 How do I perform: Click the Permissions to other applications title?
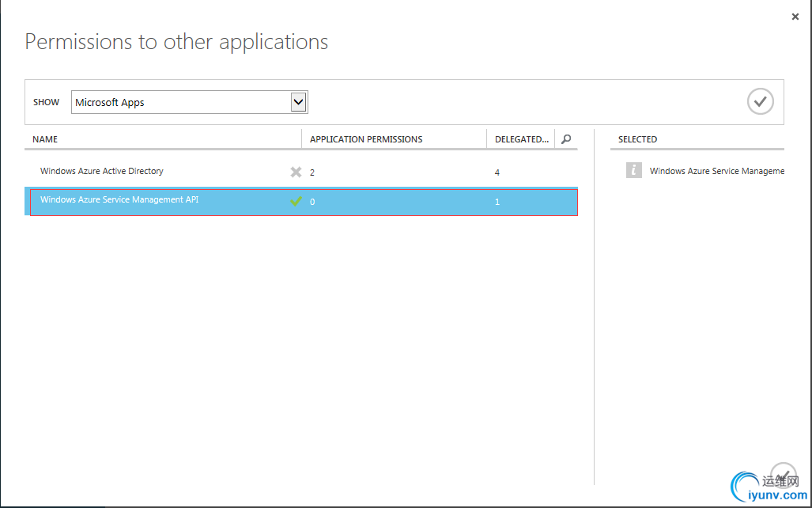click(x=176, y=42)
